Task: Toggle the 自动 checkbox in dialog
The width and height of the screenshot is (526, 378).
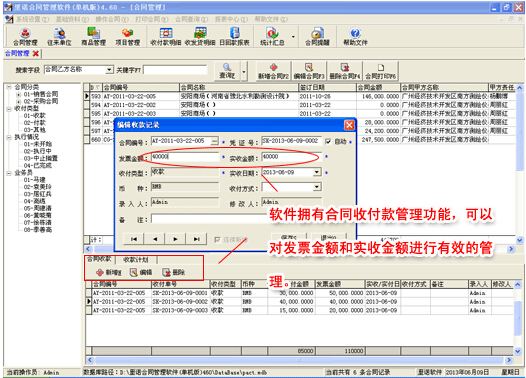Action: click(x=328, y=142)
